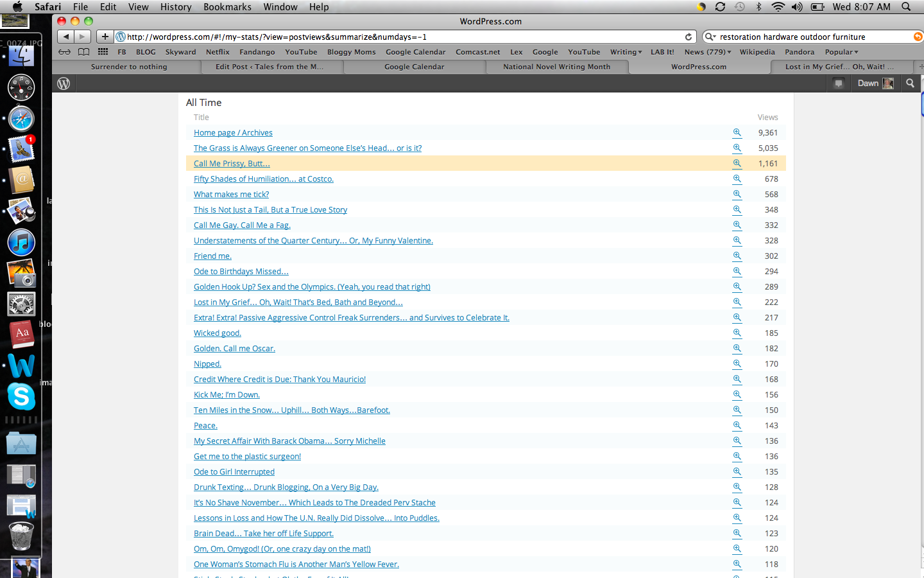Click the system volume icon in menu bar
The image size is (924, 578).
pos(797,7)
